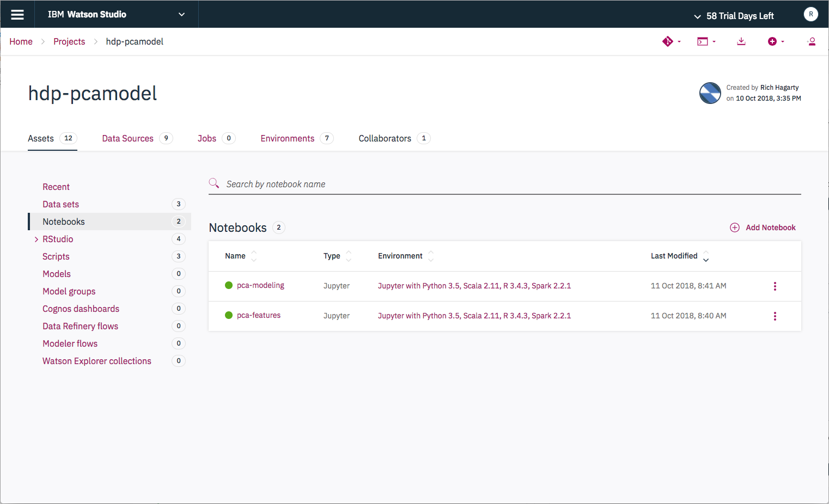Viewport: 829px width, 504px height.
Task: Go to Home breadcrumb
Action: 21,41
